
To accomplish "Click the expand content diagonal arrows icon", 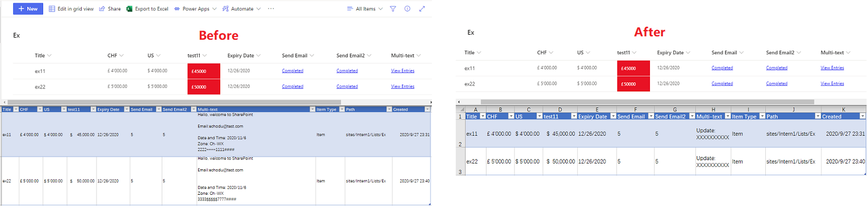I will [422, 9].
